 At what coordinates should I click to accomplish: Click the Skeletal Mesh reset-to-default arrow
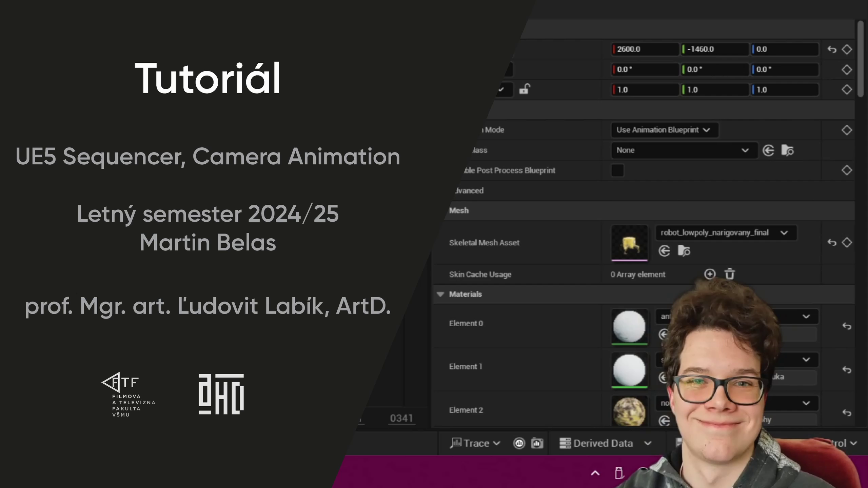pyautogui.click(x=832, y=243)
